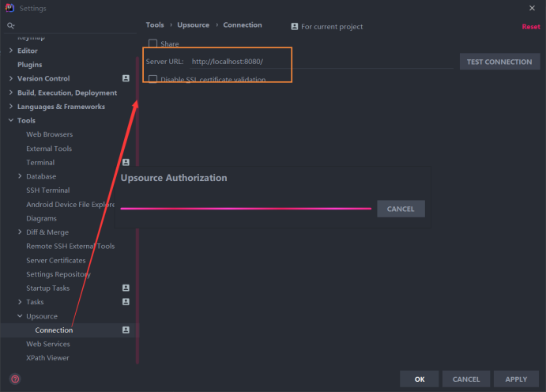This screenshot has width=546, height=392.
Task: Click the project icon beside Version Control
Action: pos(126,78)
